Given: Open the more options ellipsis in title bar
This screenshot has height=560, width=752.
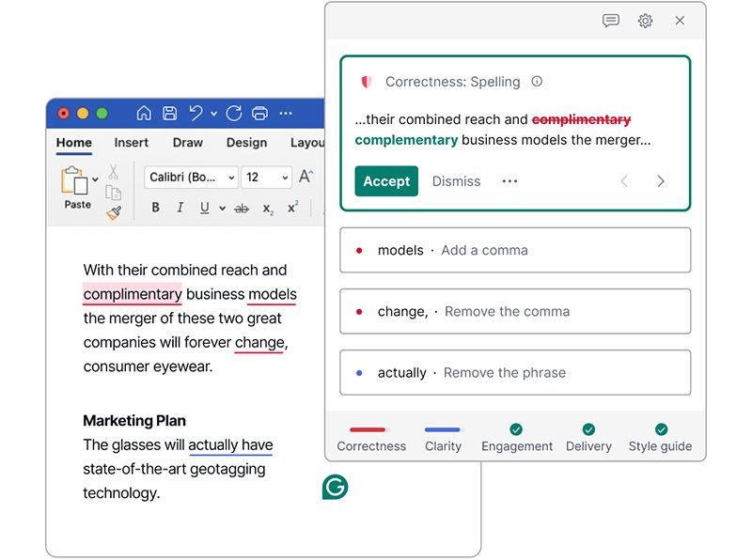Looking at the screenshot, I should point(286,113).
